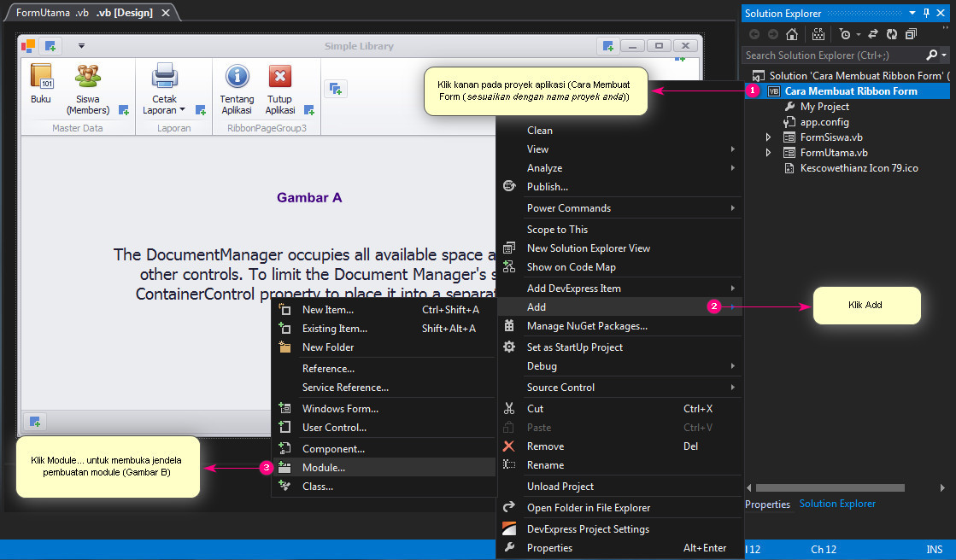956x560 pixels.
Task: Click the Set as StartUp Project gear icon
Action: pyautogui.click(x=509, y=347)
